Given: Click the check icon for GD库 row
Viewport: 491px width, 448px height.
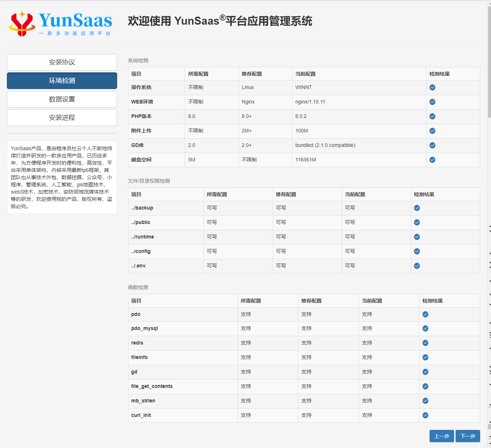Looking at the screenshot, I should (x=432, y=145).
